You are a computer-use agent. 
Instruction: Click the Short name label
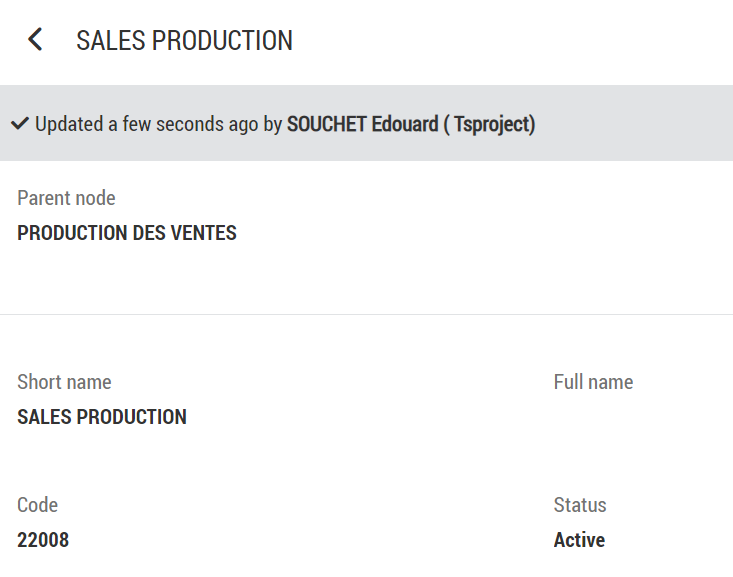64,382
